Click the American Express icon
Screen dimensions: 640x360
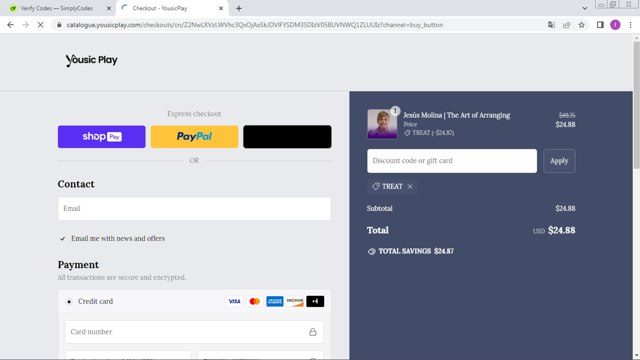(x=275, y=301)
